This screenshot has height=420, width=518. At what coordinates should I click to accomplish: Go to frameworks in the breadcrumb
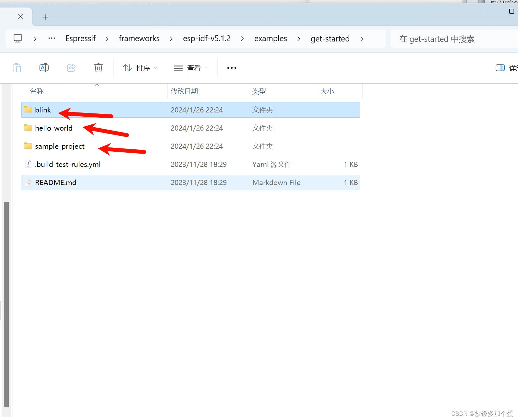[x=139, y=39]
